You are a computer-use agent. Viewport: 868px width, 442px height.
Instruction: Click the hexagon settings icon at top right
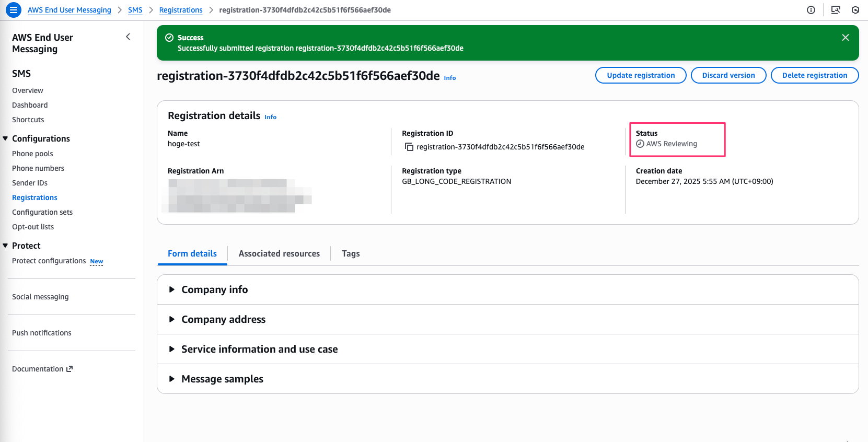tap(855, 10)
